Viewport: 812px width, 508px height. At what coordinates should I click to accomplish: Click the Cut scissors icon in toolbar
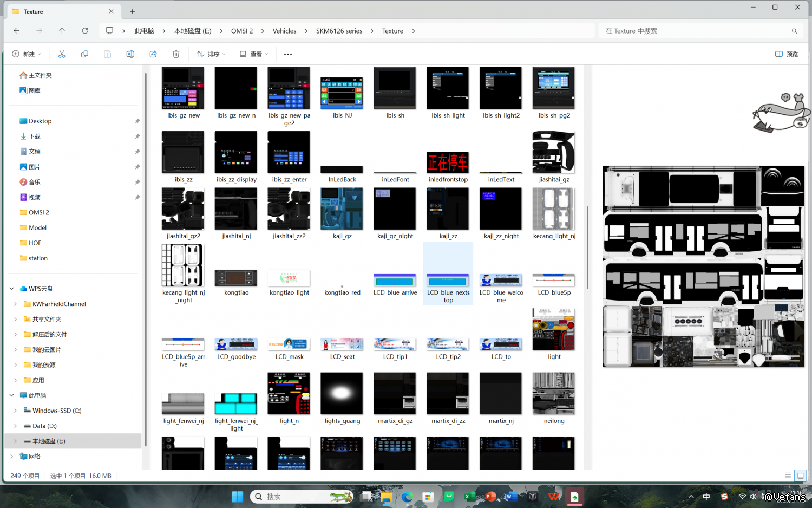coord(62,54)
